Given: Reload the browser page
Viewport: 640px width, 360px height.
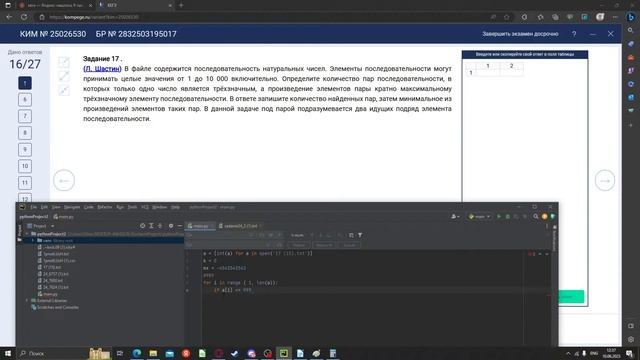Looking at the screenshot, I should (x=24, y=17).
